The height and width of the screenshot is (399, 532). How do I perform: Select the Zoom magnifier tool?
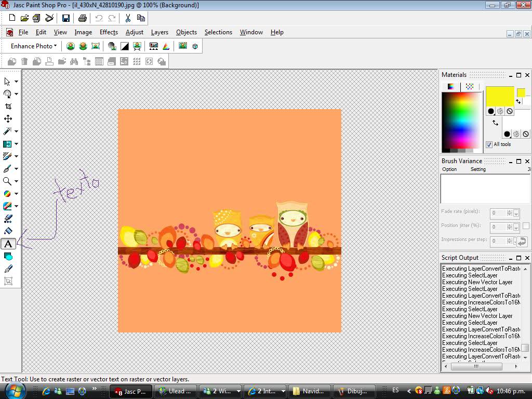point(8,181)
